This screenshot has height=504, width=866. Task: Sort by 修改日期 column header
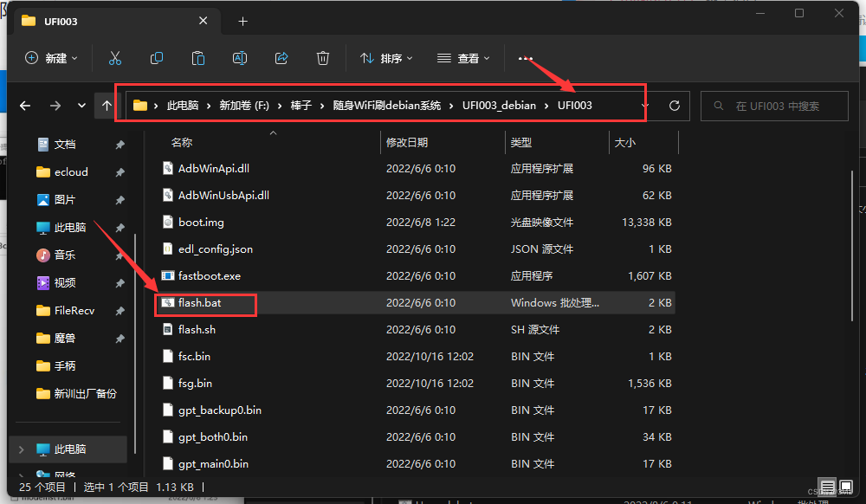click(407, 142)
